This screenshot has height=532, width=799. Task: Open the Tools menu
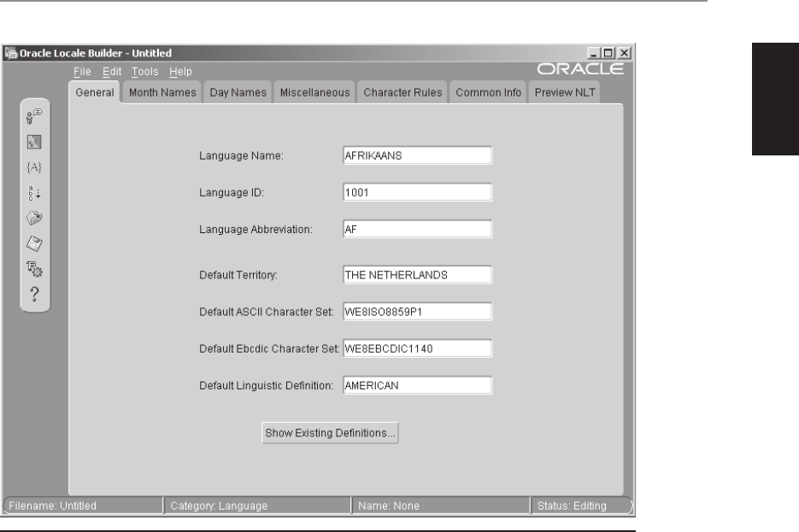point(144,72)
